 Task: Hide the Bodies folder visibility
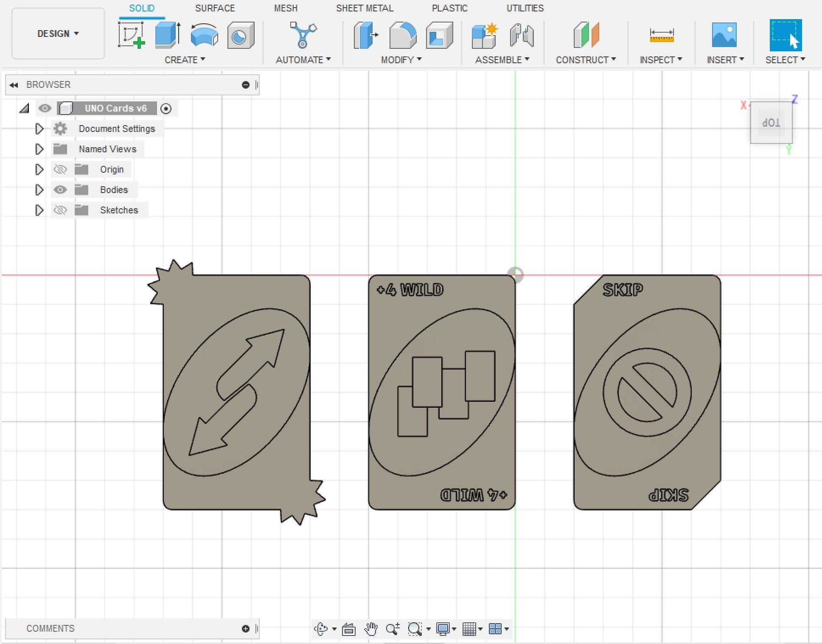tap(60, 190)
